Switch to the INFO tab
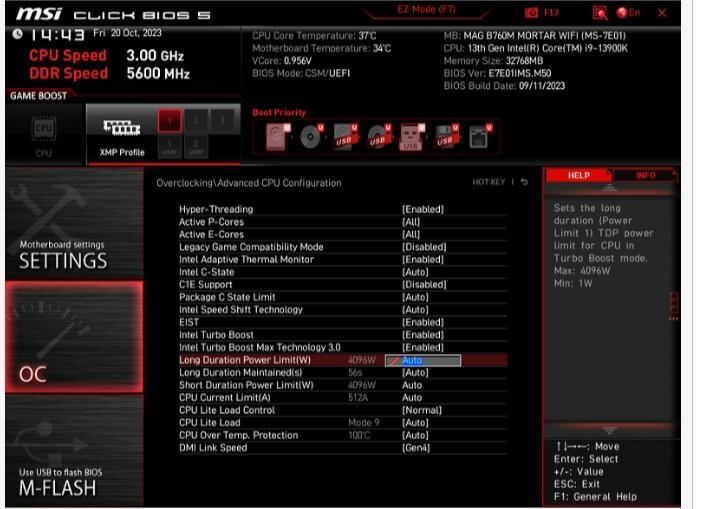This screenshot has width=720, height=509. click(x=646, y=175)
